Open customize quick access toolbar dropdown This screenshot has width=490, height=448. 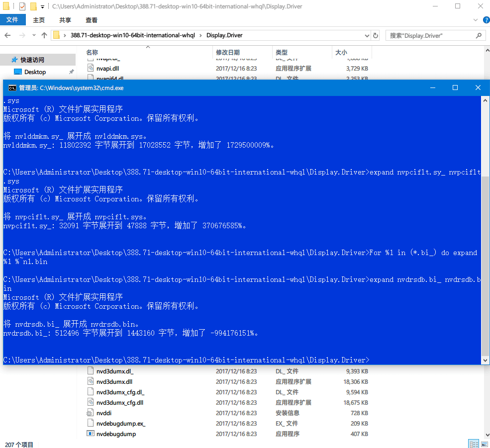click(x=42, y=6)
